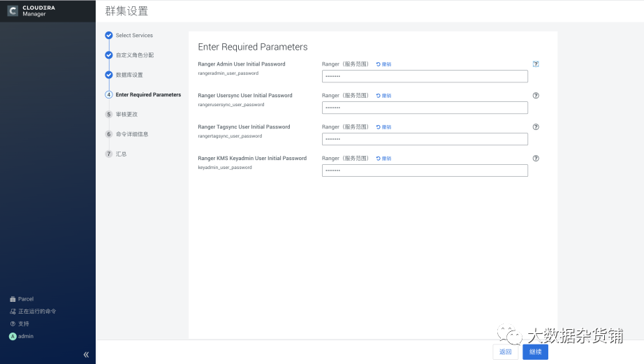The image size is (644, 364).
Task: Collapse the sidebar with double-chevron icon
Action: click(86, 354)
